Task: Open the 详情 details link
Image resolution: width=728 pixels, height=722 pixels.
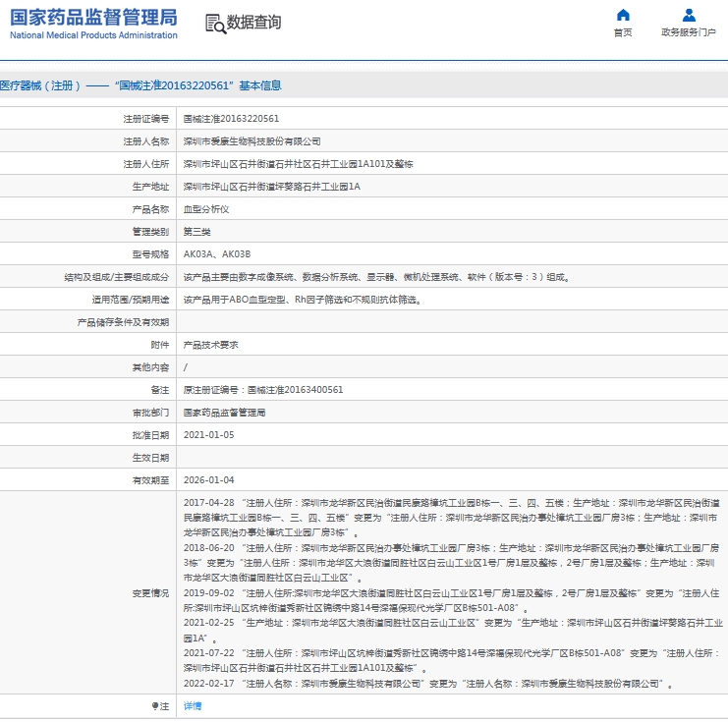Action: [193, 705]
